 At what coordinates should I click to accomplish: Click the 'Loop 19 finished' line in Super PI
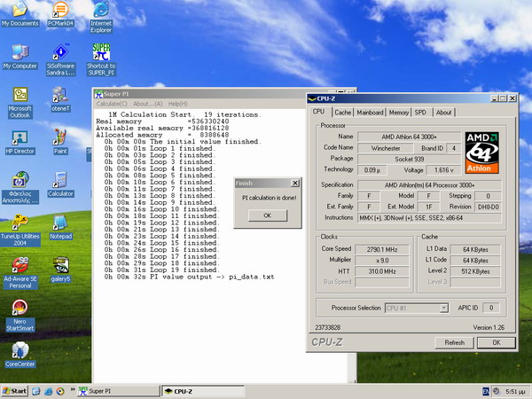click(162, 270)
